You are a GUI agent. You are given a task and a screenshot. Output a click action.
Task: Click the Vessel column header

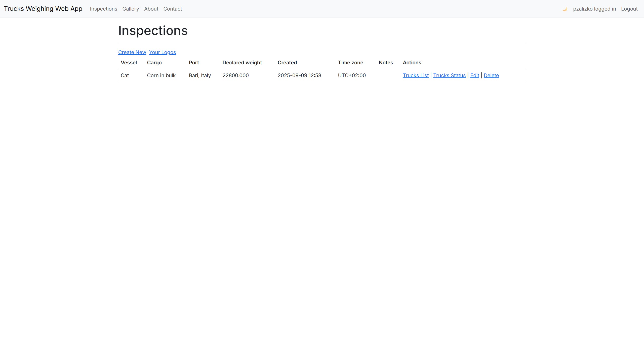click(129, 63)
